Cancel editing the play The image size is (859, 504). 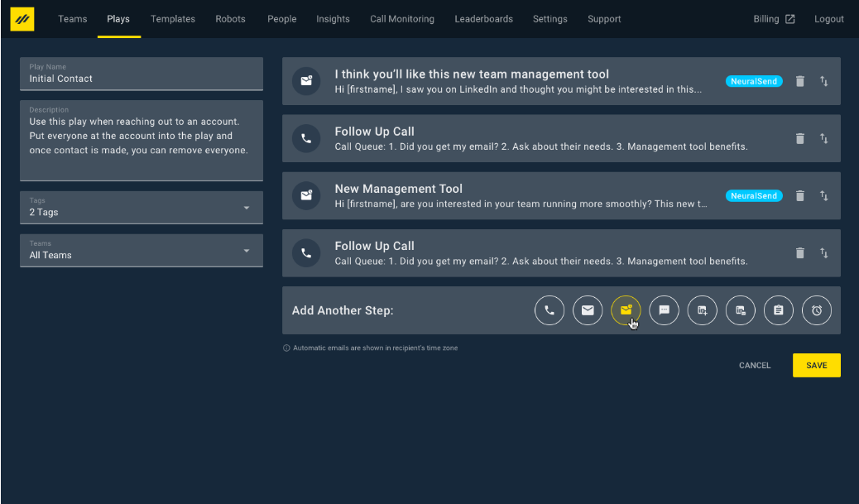(x=755, y=366)
